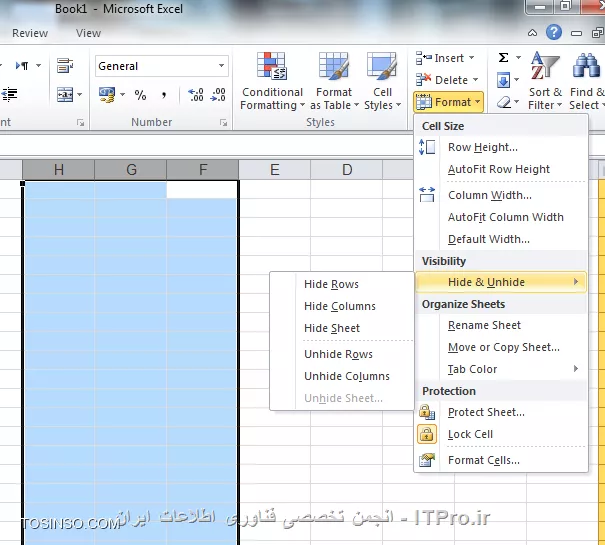Screen dimensions: 605x545
Task: Click the Clear eraser icon
Action: [x=504, y=102]
